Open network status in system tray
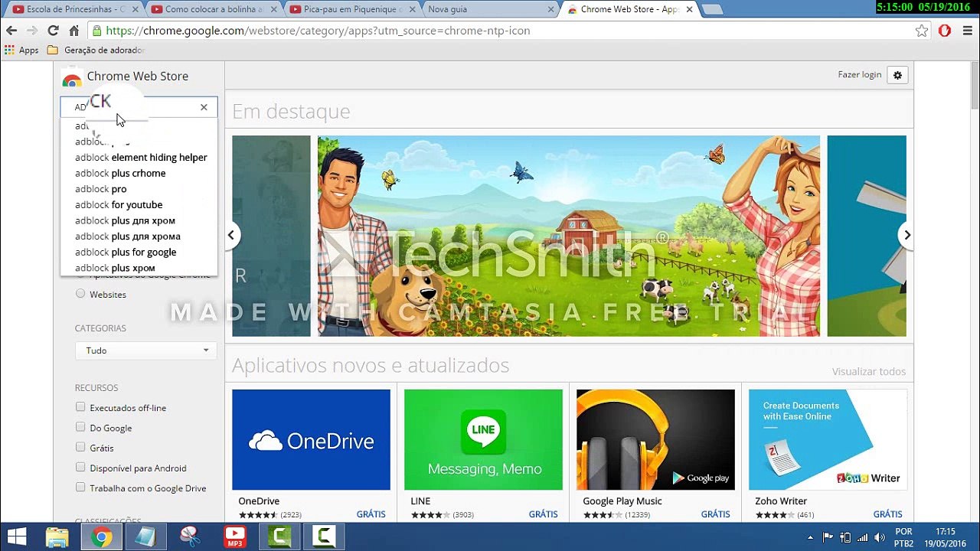Screen dimensions: 980x551 (x=863, y=537)
